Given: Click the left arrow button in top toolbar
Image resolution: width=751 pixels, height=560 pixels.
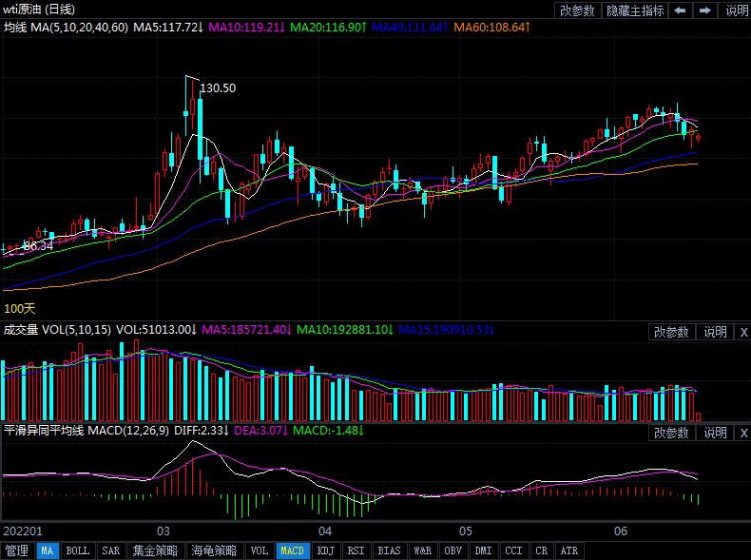Looking at the screenshot, I should 681,10.
